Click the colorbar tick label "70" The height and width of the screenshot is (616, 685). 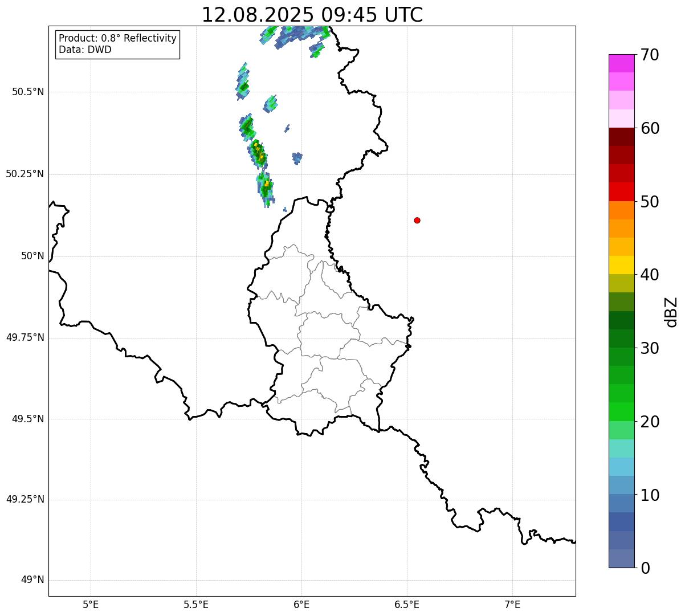(x=650, y=55)
